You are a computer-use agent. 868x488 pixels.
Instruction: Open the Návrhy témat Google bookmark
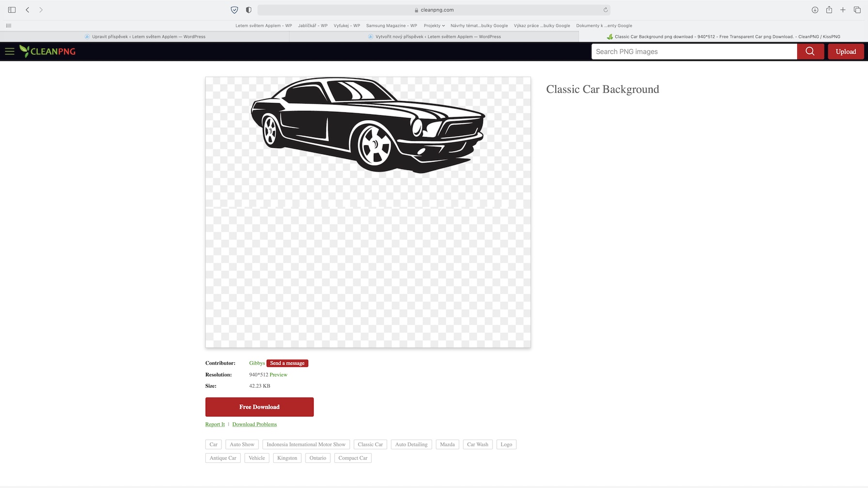pyautogui.click(x=479, y=26)
